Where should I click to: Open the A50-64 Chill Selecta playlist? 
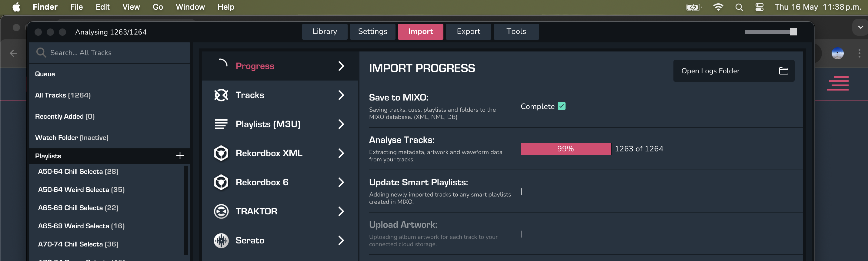coord(78,171)
